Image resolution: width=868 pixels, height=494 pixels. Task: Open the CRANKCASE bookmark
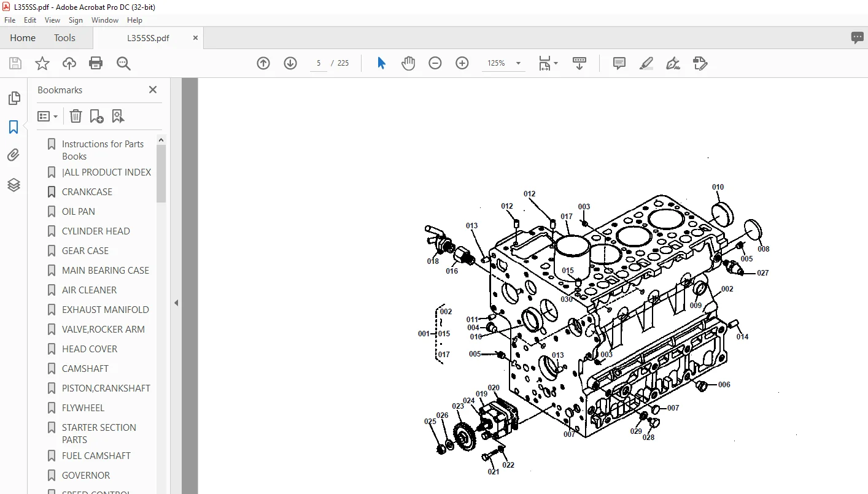point(87,191)
